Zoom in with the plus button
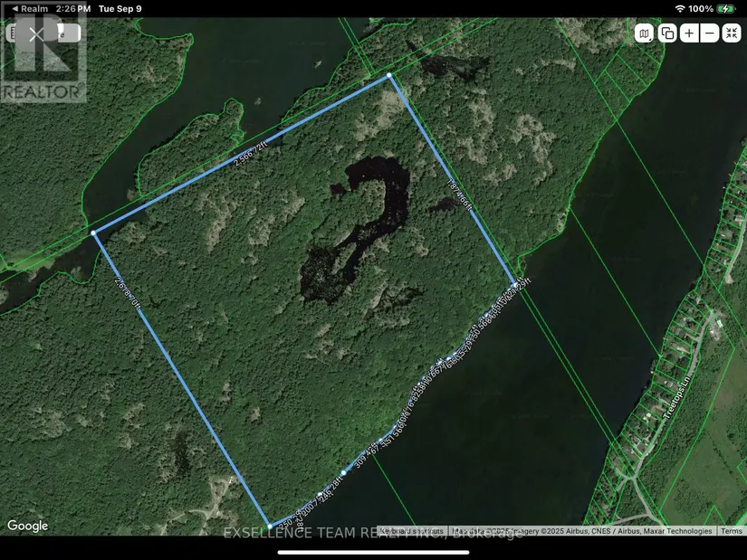Image resolution: width=747 pixels, height=560 pixels. pos(689,33)
